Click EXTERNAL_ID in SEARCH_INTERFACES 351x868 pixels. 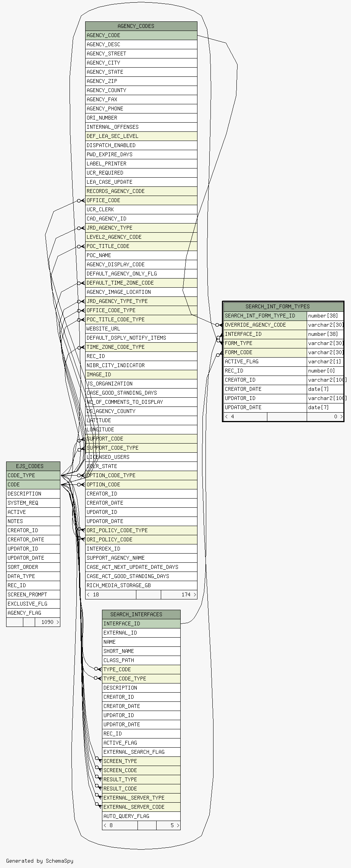141,633
